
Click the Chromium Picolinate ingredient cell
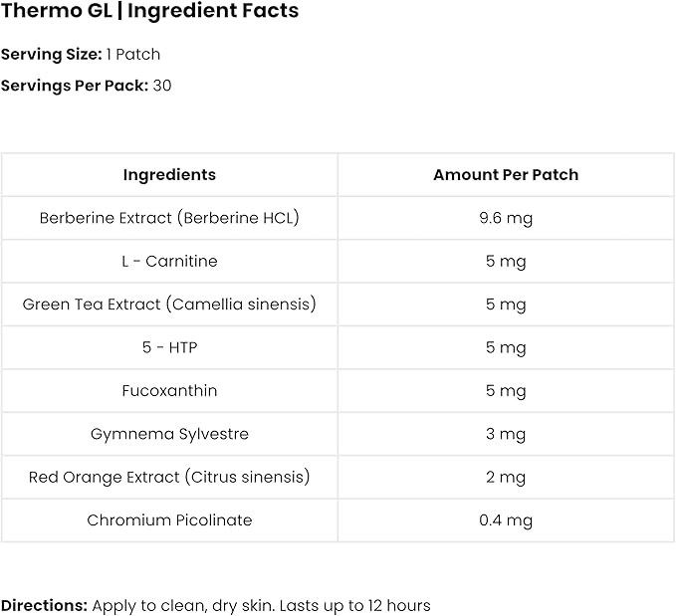tap(169, 520)
